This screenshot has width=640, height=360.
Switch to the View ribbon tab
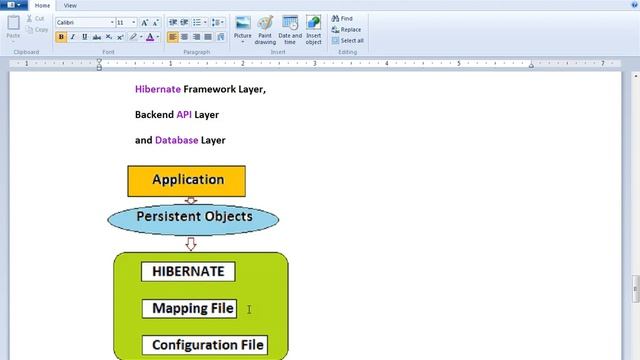coord(70,5)
